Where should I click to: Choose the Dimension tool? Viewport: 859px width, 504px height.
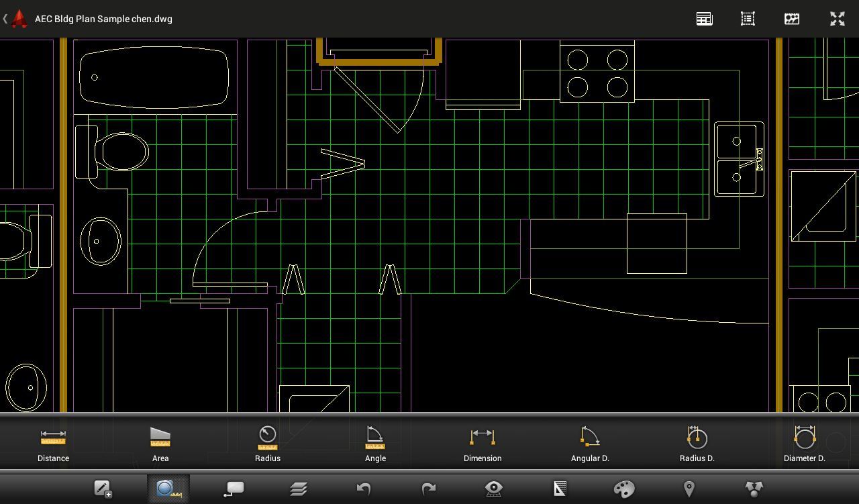coord(483,444)
